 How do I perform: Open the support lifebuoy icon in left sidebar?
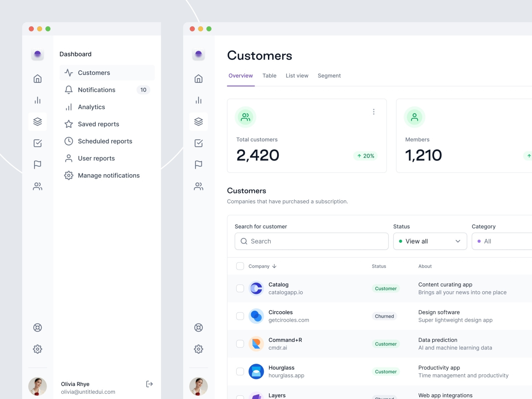tap(37, 328)
